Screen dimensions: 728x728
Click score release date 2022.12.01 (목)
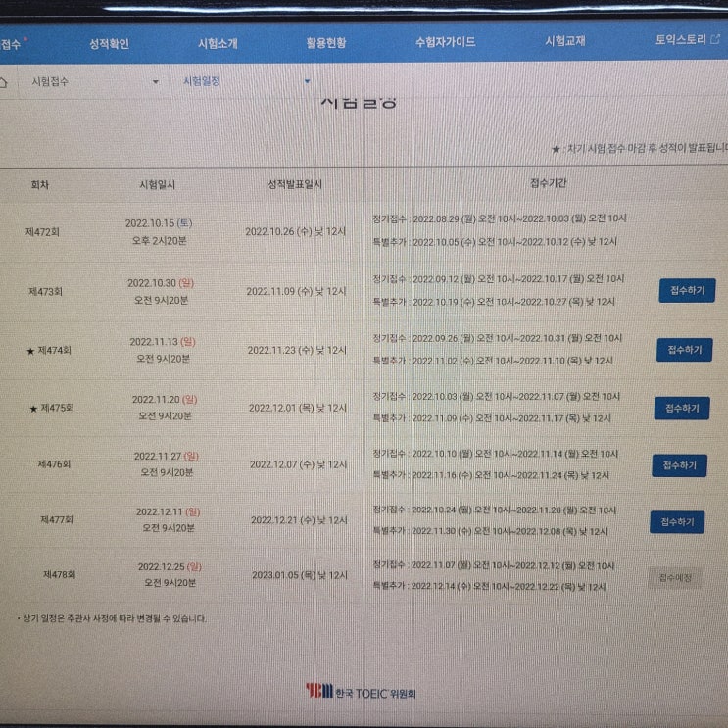pyautogui.click(x=298, y=408)
